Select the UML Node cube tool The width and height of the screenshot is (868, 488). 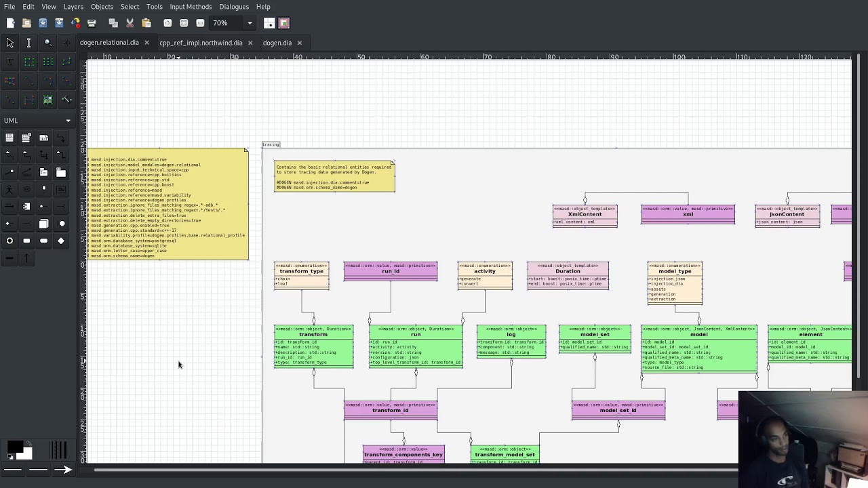[x=43, y=224]
